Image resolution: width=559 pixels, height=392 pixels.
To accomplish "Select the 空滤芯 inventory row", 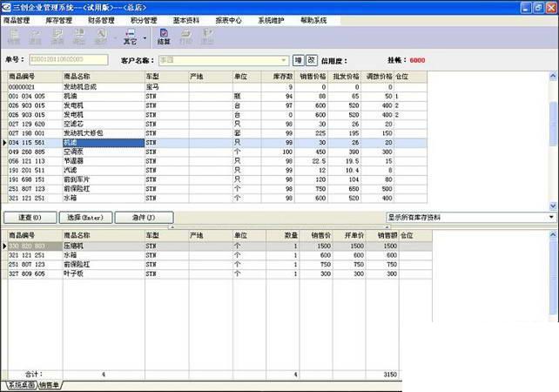I will tap(217, 124).
